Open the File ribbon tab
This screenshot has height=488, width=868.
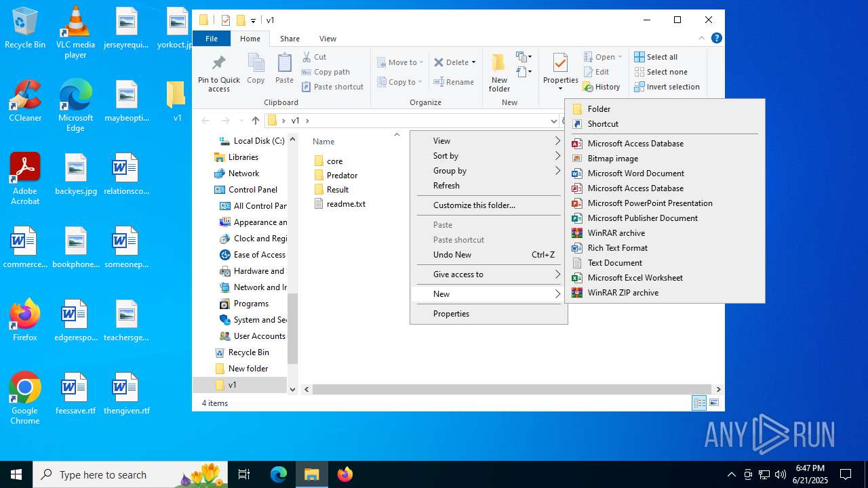212,39
